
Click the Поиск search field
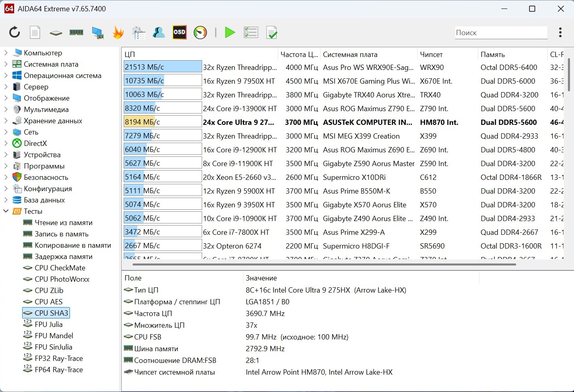coord(500,33)
